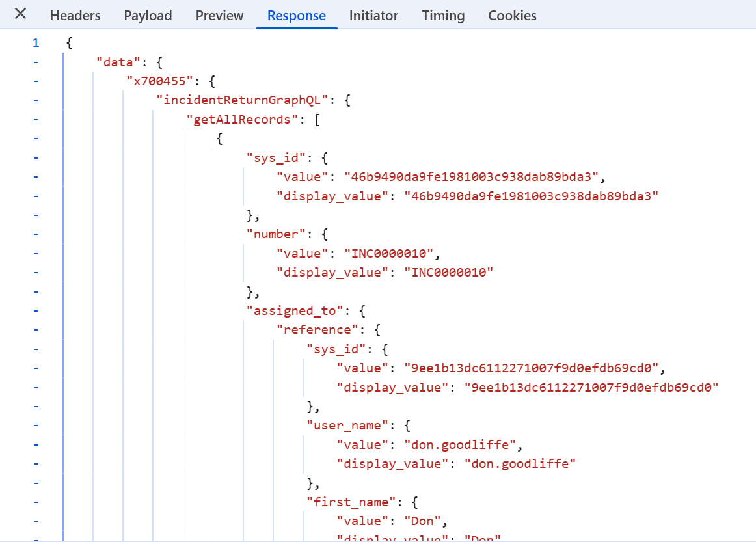Close the request details panel
The image size is (756, 542).
click(21, 14)
